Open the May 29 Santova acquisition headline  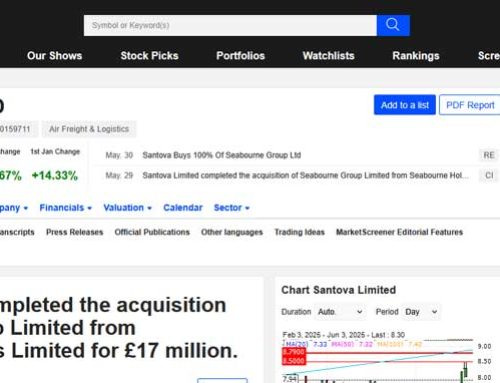point(305,175)
